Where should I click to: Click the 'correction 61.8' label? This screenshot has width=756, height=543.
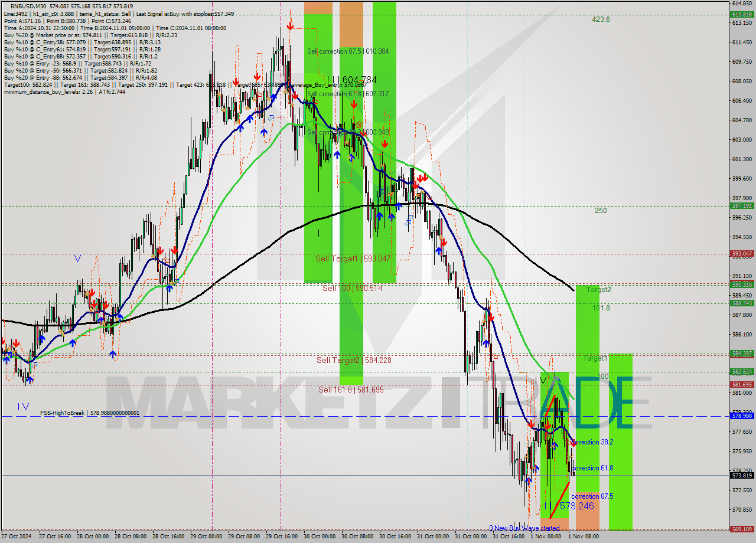(592, 468)
